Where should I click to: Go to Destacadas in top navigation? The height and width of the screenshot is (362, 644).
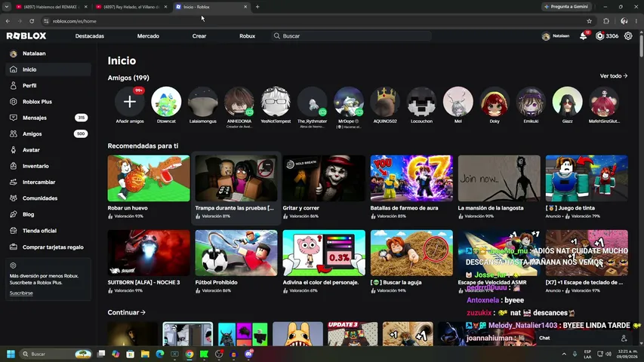tap(90, 36)
